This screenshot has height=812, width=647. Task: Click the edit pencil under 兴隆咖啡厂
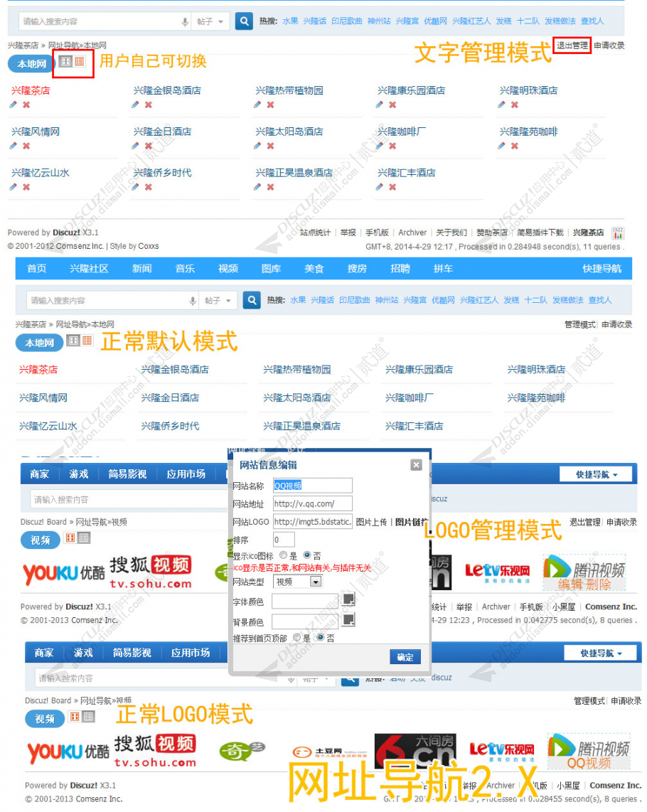tap(380, 146)
